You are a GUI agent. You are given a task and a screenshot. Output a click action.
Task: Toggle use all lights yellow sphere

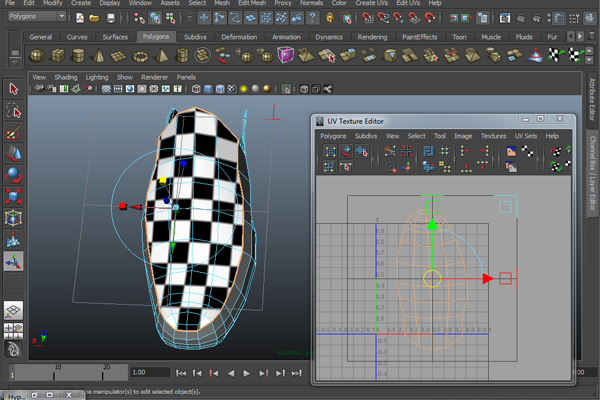point(243,89)
